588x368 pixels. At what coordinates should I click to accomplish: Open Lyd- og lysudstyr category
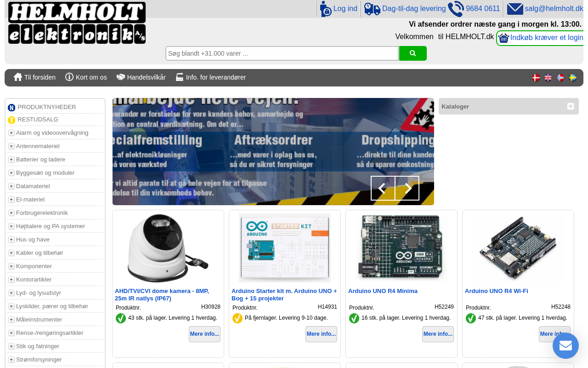coord(39,293)
